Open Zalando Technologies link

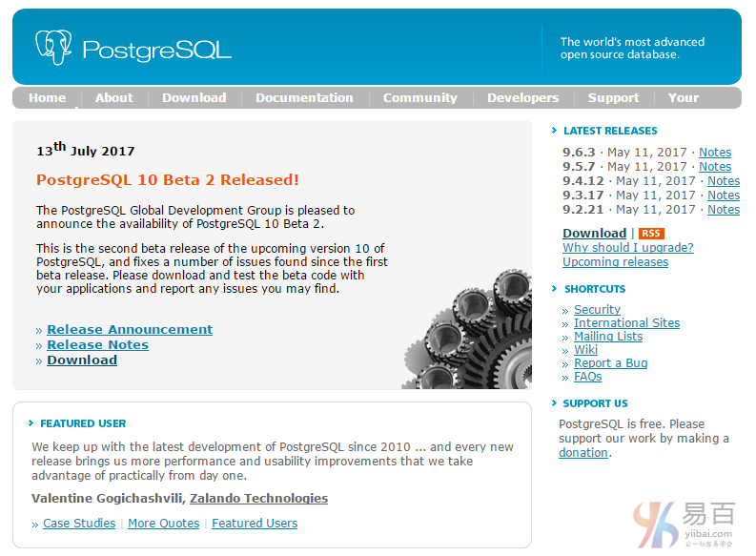(259, 498)
